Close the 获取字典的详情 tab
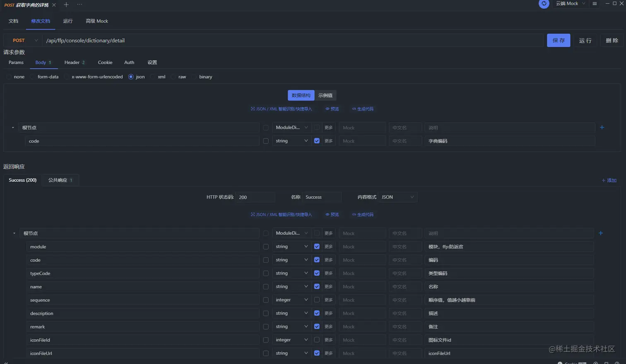 [54, 5]
